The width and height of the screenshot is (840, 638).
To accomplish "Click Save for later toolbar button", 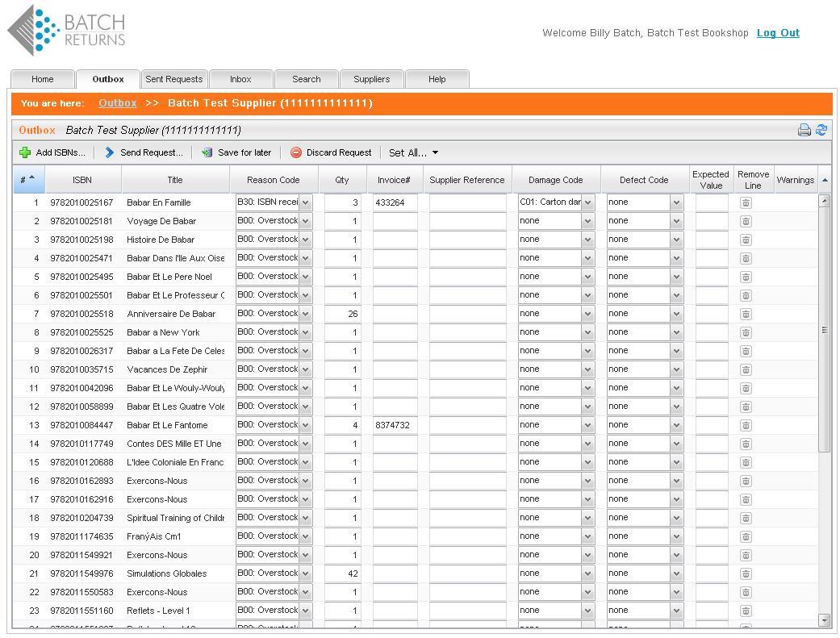I will (236, 152).
